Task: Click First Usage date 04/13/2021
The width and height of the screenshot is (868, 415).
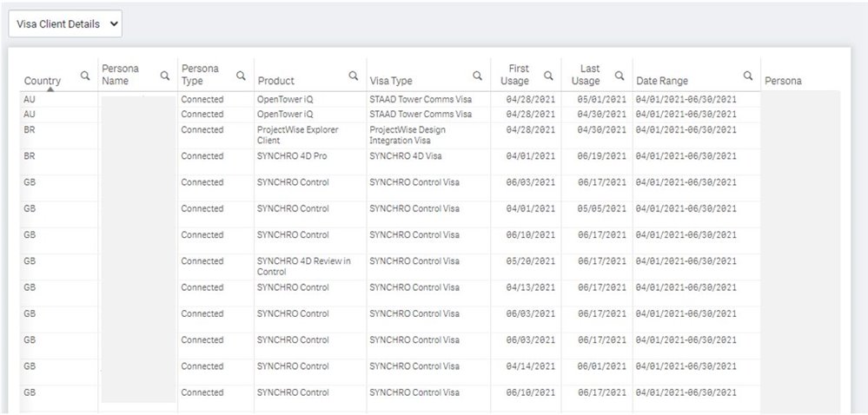Action: (530, 287)
